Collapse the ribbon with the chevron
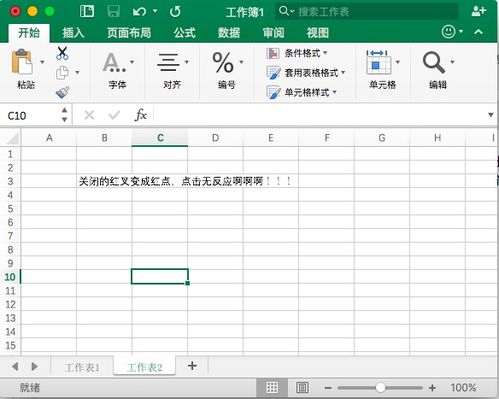 coord(478,32)
